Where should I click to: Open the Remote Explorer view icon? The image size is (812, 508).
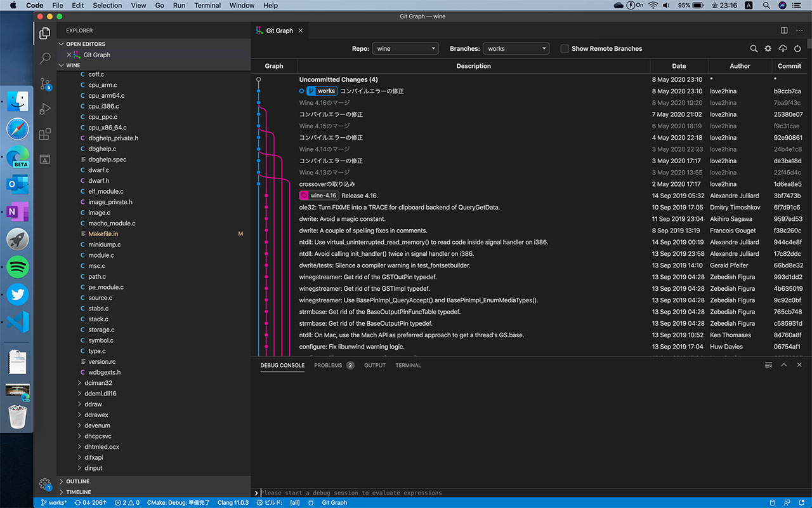tap(45, 159)
